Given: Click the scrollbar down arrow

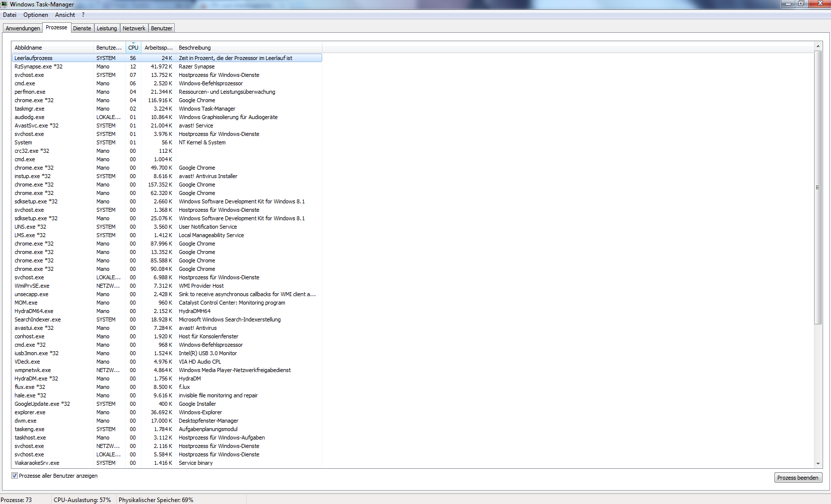Looking at the screenshot, I should point(818,464).
